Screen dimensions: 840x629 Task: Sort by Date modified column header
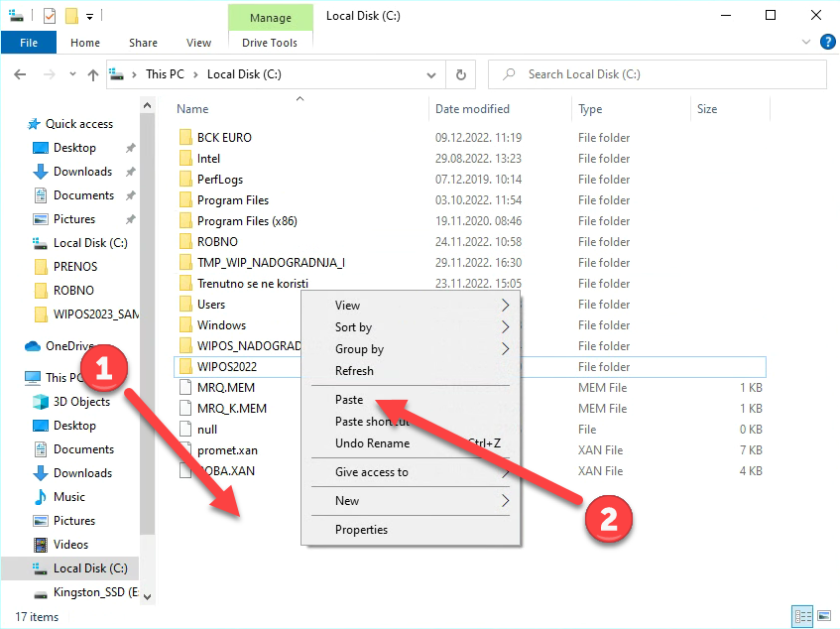[x=472, y=109]
